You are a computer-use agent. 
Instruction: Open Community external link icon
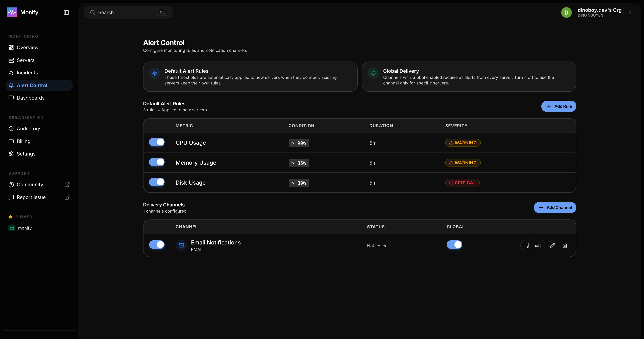(x=67, y=185)
